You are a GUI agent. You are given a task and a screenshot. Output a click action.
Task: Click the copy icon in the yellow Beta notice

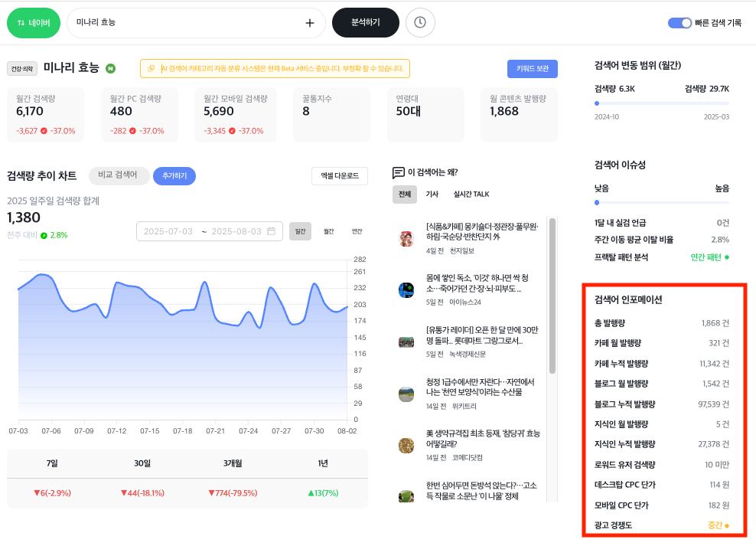tap(151, 68)
